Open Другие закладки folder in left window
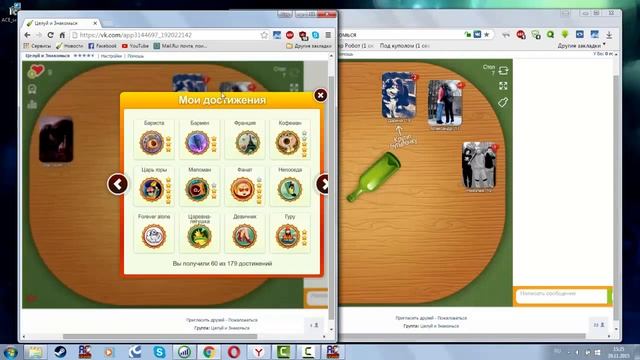This screenshot has height=360, width=640. (309, 46)
